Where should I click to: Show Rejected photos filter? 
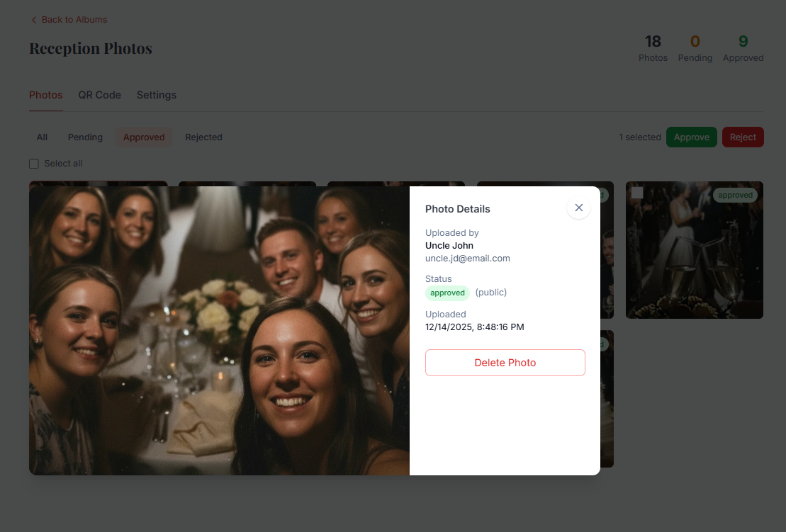(203, 137)
